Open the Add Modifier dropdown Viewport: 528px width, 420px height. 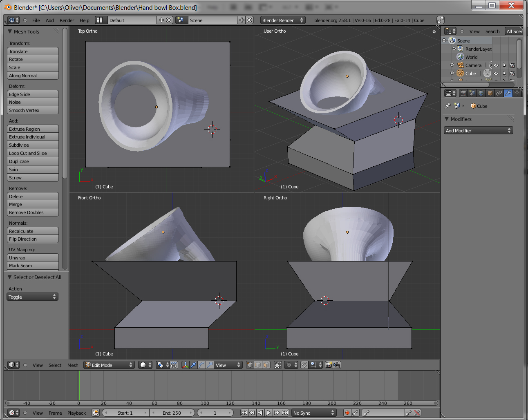[x=478, y=130]
